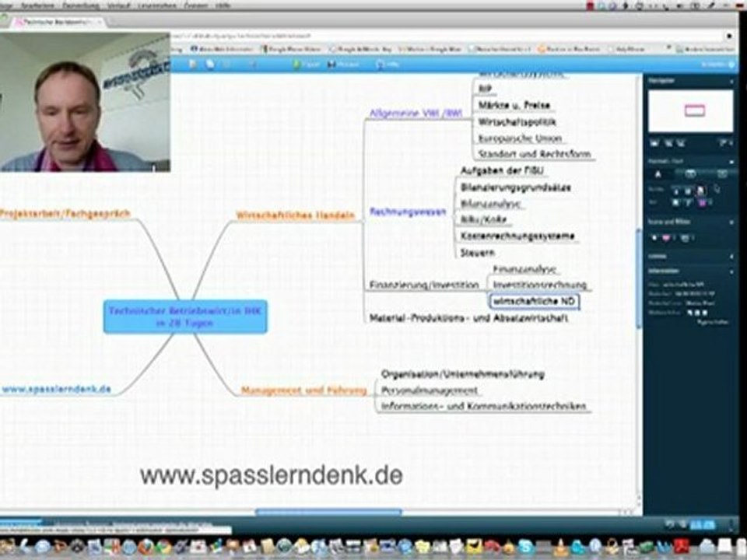The height and width of the screenshot is (560, 747).
Task: Select the rightmost Format tab icon
Action: 722,174
